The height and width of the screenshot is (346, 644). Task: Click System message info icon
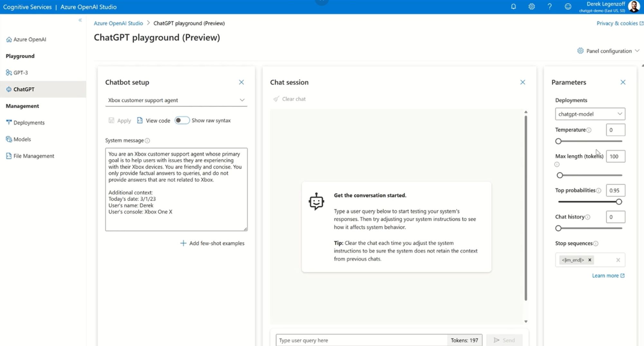click(147, 141)
